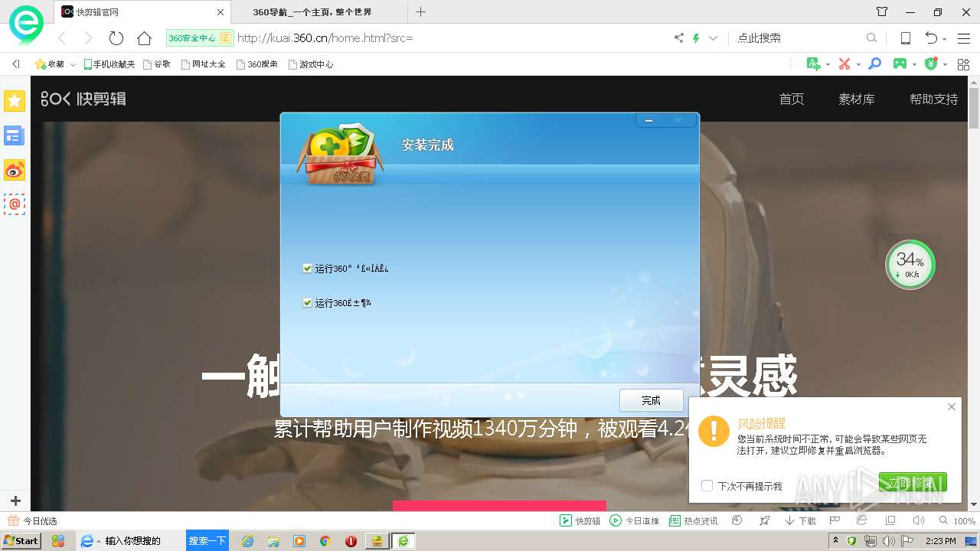The image size is (980, 551).
Task: Open the Weibo sidebar icon
Action: [x=15, y=170]
